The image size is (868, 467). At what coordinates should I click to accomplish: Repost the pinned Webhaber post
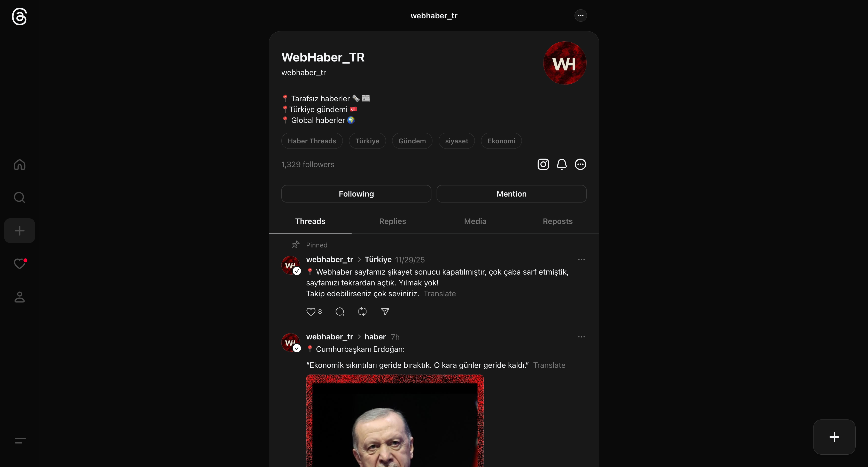point(362,312)
